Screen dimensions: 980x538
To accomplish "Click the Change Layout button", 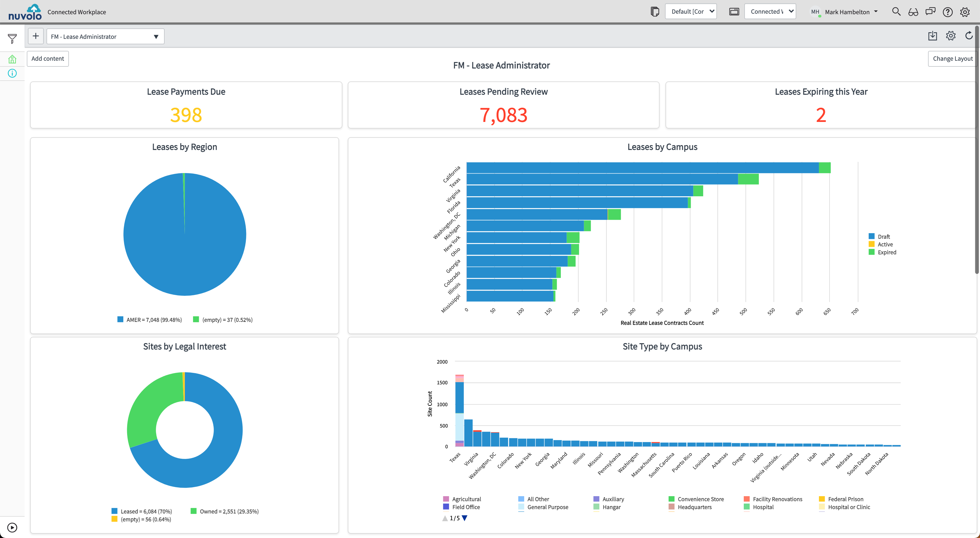I will point(952,59).
